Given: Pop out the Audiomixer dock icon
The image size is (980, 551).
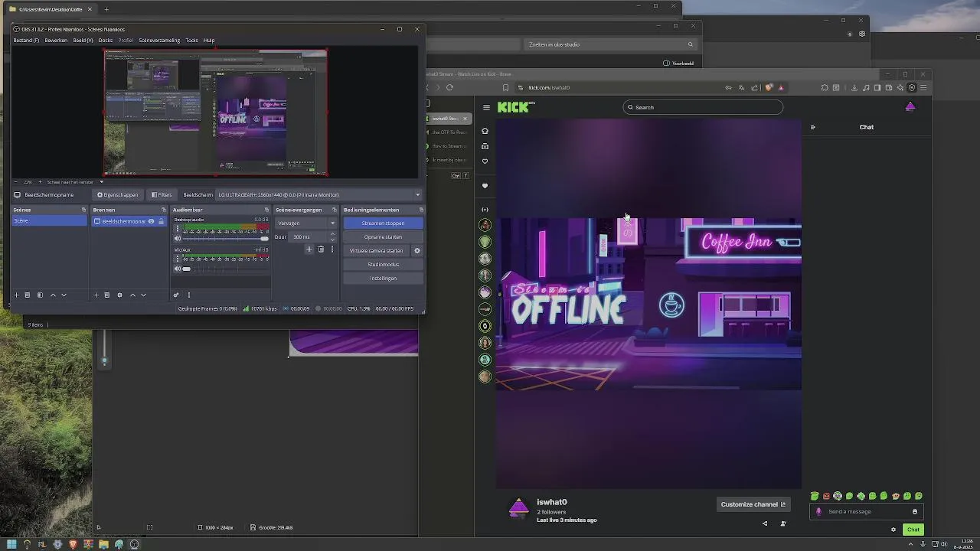Looking at the screenshot, I should click(266, 210).
